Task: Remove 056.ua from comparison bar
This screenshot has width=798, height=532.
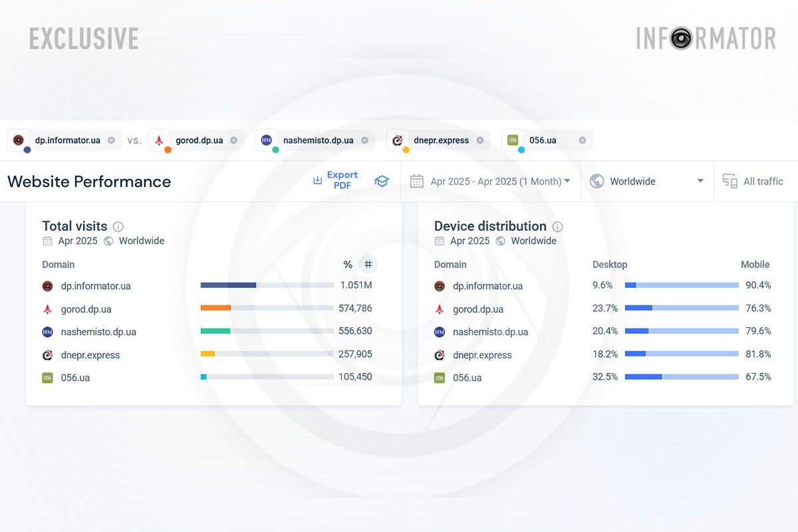Action: pyautogui.click(x=583, y=140)
